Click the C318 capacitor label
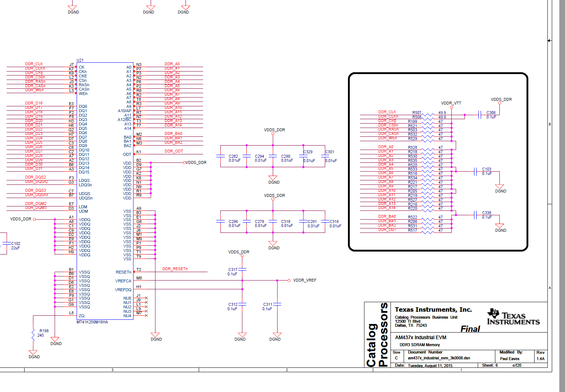The image size is (565, 392). (x=286, y=221)
